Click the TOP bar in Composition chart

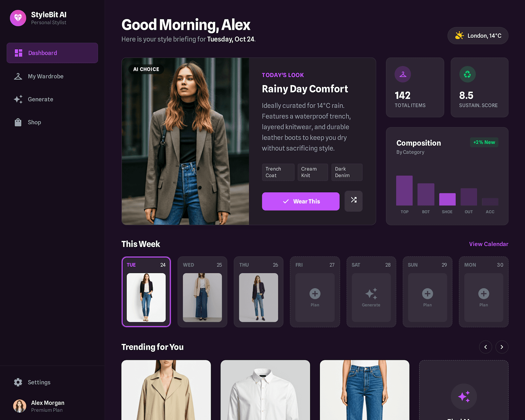click(404, 191)
